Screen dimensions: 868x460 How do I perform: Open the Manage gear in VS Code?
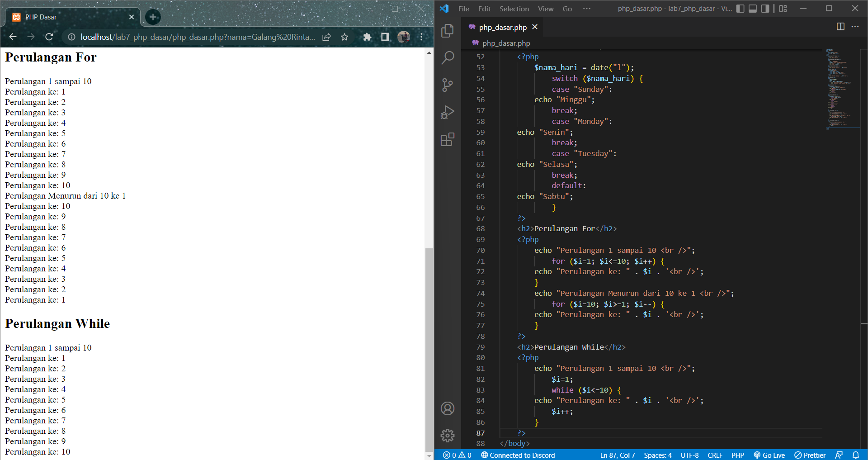(x=447, y=436)
